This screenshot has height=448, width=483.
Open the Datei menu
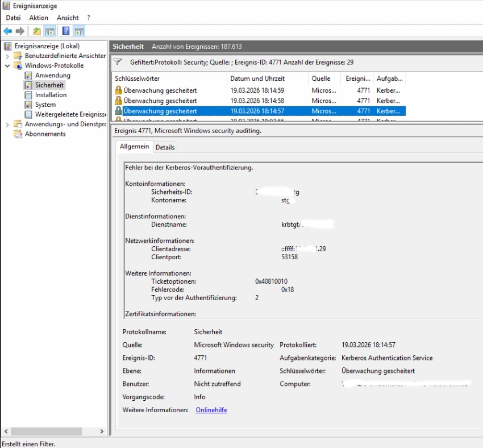tap(13, 18)
